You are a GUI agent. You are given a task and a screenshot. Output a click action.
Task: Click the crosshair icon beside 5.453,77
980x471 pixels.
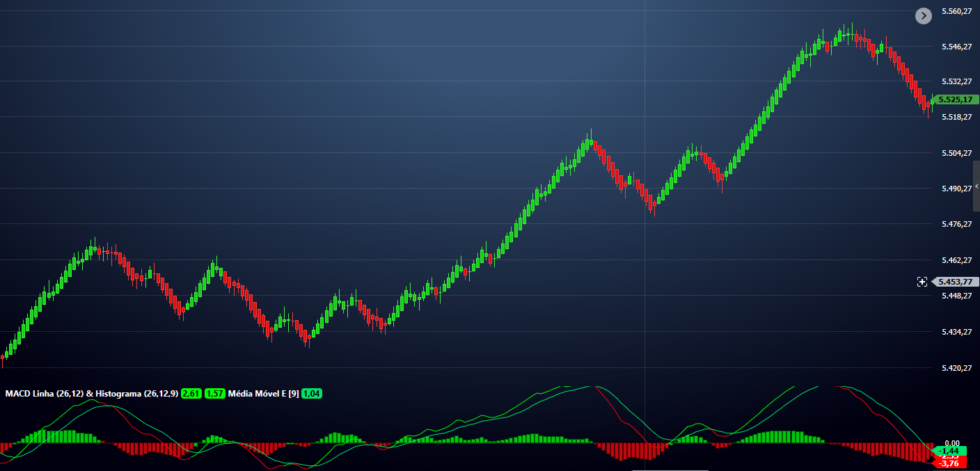(x=922, y=282)
